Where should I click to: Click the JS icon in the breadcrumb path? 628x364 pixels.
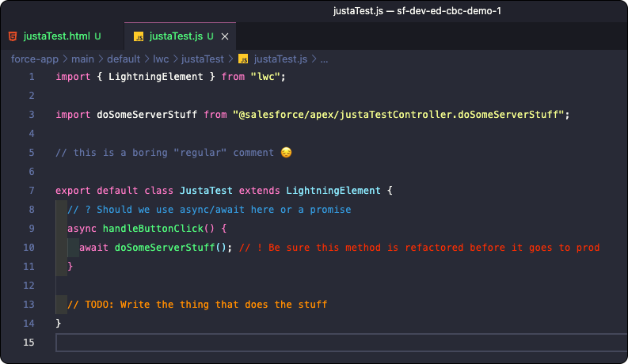coord(243,59)
